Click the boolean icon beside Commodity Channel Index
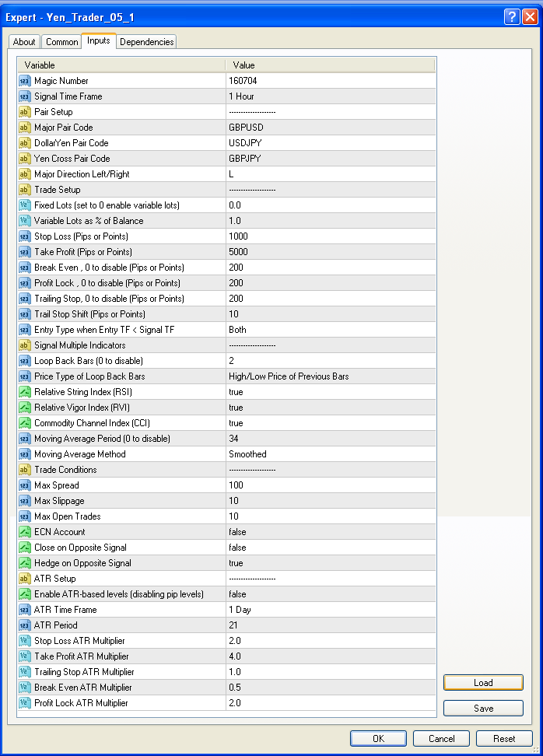Screen dimensions: 543x756 click(24, 423)
